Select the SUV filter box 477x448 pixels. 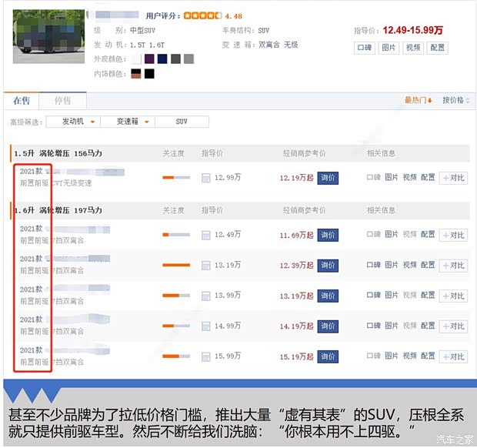[x=182, y=122]
